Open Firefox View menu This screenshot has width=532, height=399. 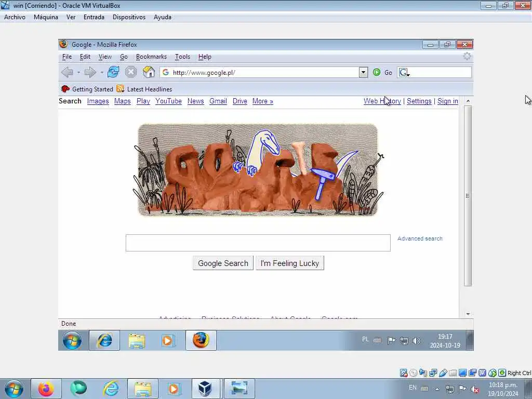pos(105,57)
